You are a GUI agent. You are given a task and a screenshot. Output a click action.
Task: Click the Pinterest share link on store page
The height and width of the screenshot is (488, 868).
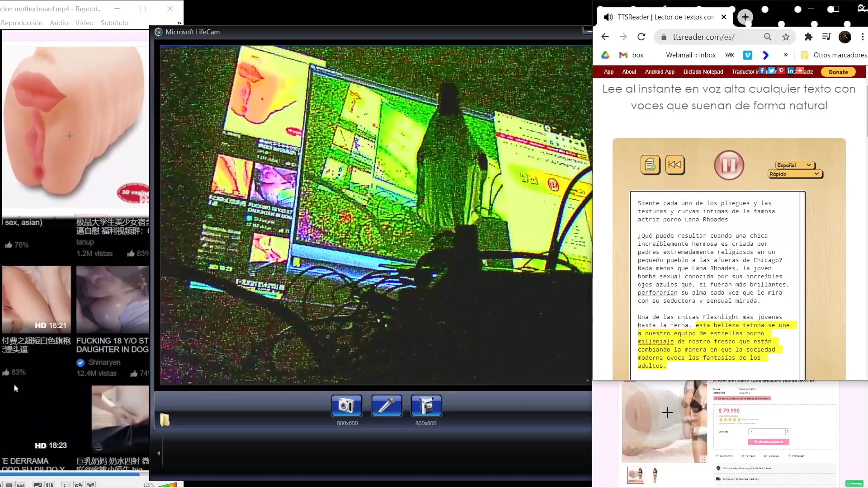[796, 456]
